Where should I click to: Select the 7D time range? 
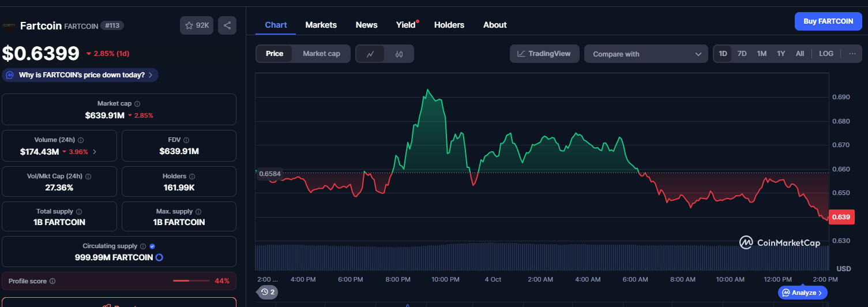click(x=742, y=54)
